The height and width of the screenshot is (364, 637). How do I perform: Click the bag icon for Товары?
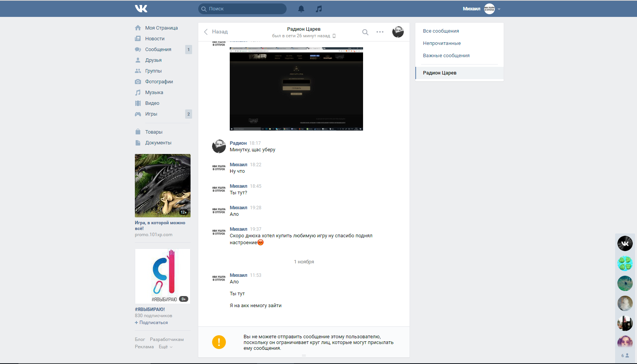(138, 132)
